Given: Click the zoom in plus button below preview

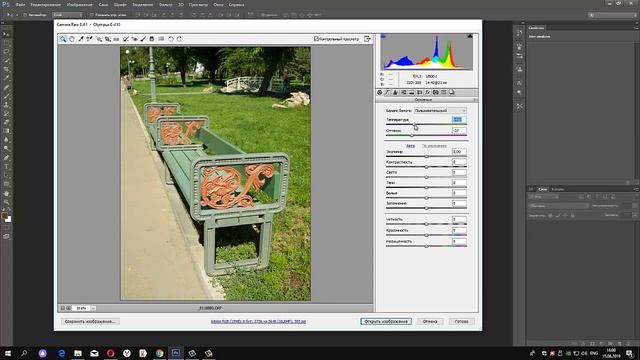Looking at the screenshot, I should point(69,308).
